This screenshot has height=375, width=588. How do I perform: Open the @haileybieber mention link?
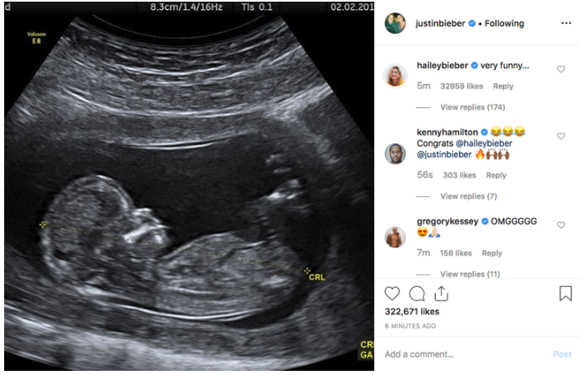click(484, 143)
